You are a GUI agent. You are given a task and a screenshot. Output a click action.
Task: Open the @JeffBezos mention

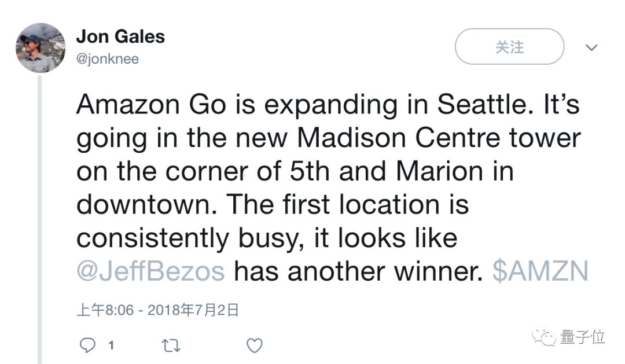point(150,270)
